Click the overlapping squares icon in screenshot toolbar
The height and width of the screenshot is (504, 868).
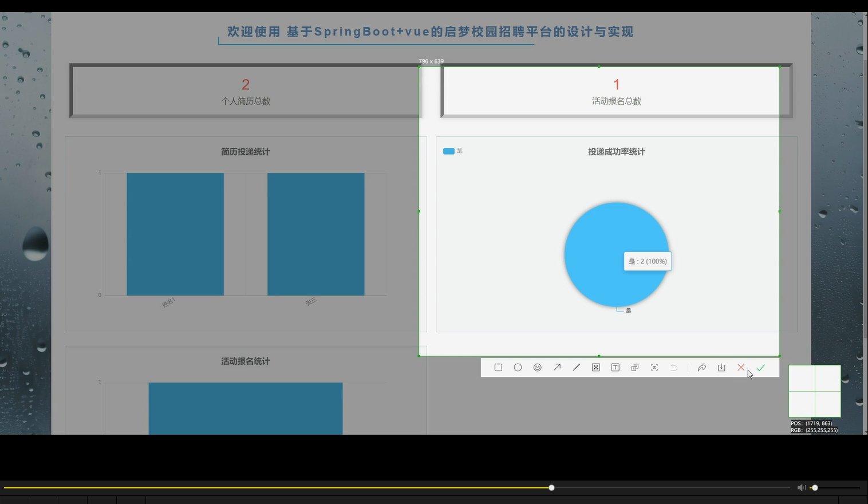pos(635,368)
